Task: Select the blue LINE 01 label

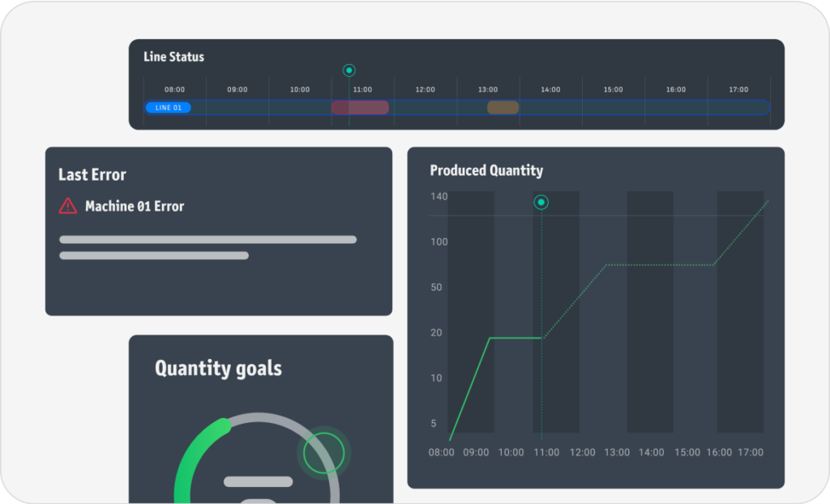Action: (168, 108)
